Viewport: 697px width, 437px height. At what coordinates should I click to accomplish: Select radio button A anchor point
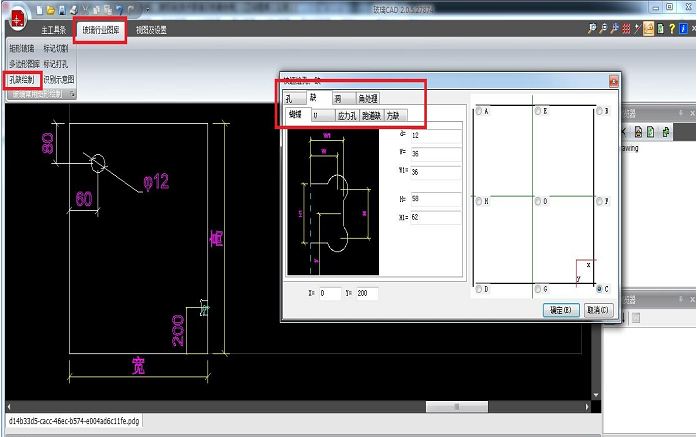[x=480, y=111]
